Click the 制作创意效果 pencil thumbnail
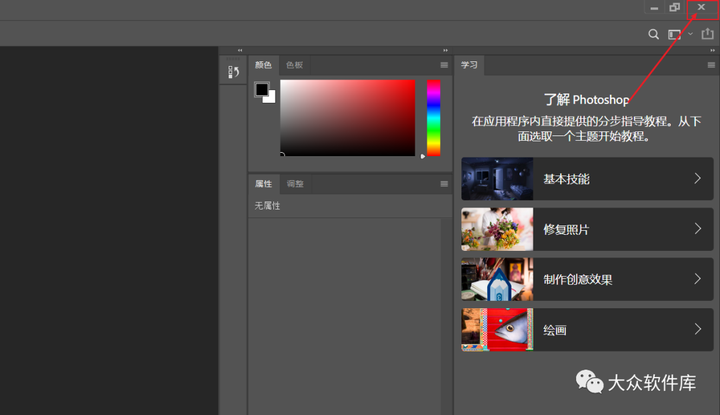Screen dimensions: 720x415 click(x=497, y=279)
